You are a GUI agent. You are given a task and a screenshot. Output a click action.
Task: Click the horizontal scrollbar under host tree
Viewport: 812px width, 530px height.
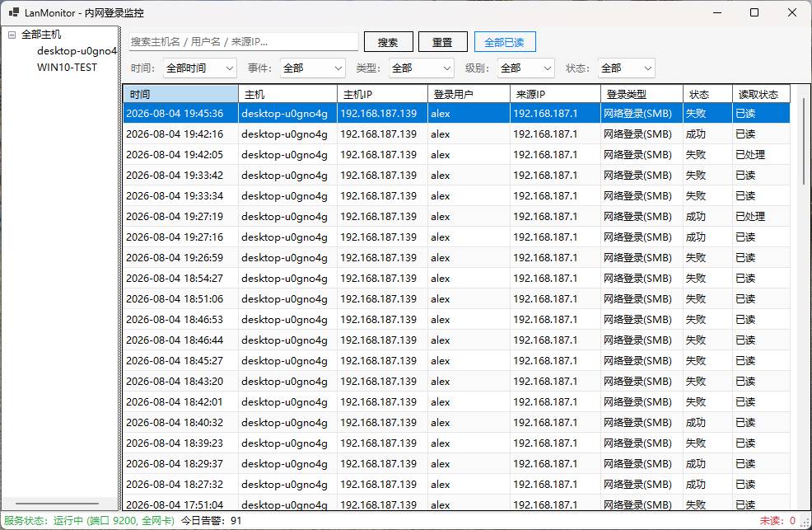(57, 504)
